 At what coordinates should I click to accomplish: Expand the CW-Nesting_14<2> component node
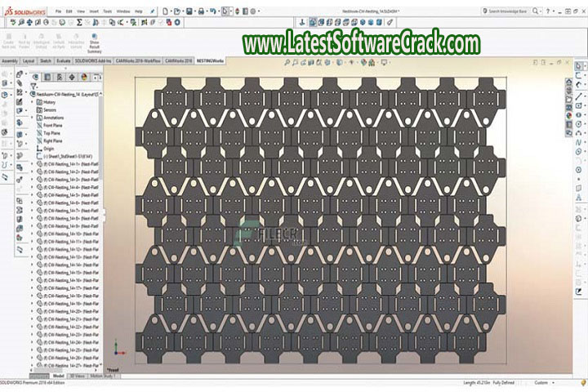pos(32,171)
